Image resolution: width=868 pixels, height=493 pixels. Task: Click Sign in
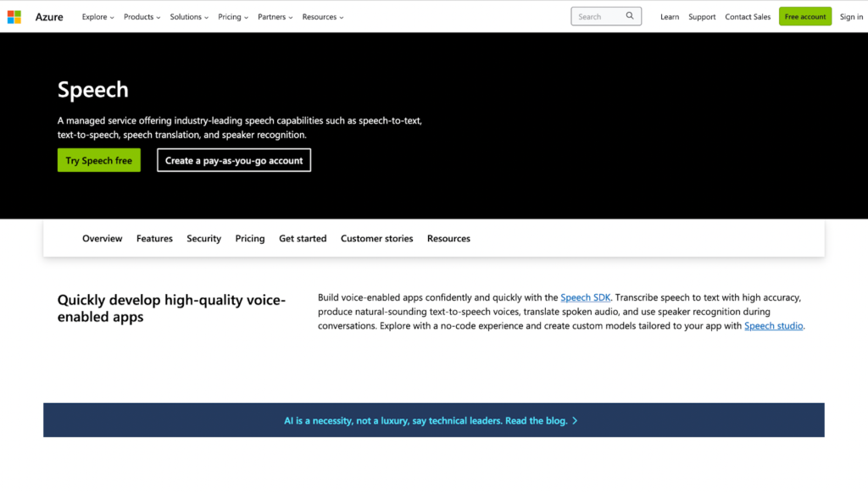coord(851,17)
